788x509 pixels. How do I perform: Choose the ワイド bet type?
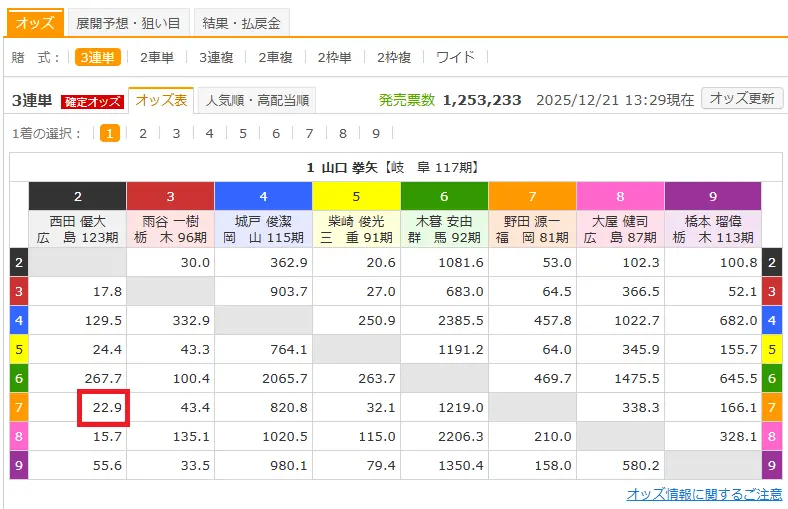455,57
